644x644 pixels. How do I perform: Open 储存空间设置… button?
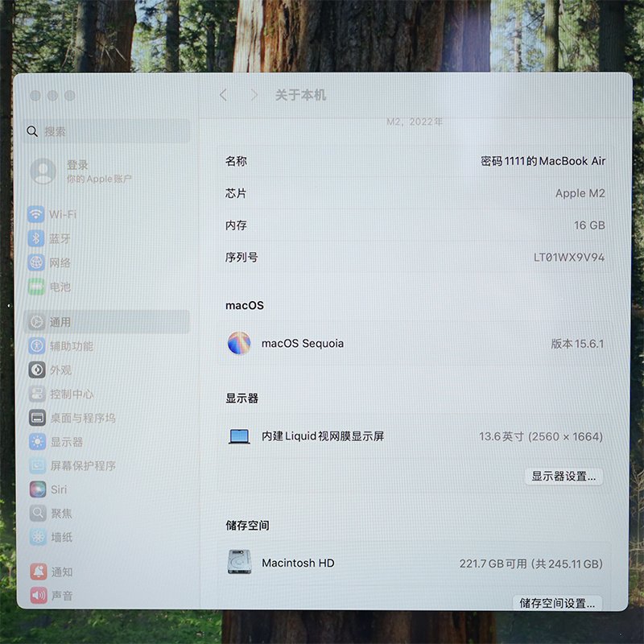(557, 603)
